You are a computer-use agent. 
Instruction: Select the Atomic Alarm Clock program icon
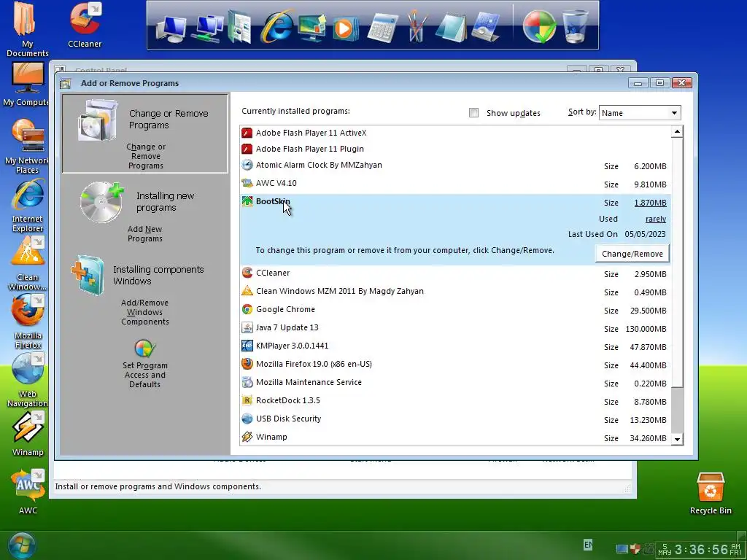click(x=247, y=165)
